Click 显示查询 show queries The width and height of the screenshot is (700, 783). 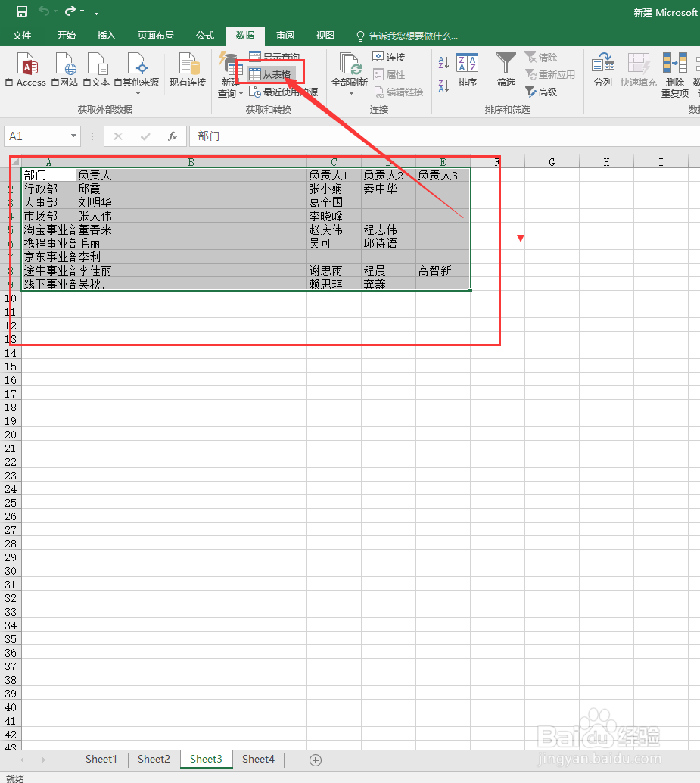(275, 57)
